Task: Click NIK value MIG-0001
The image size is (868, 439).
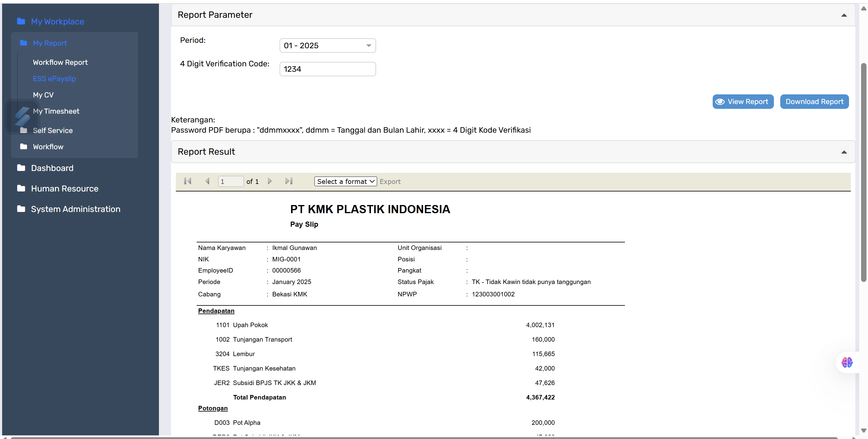Action: click(286, 259)
